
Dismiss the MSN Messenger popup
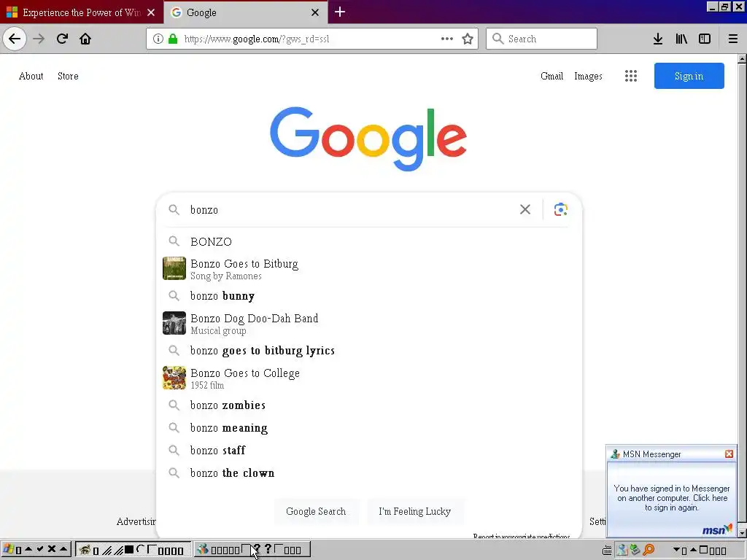click(x=729, y=454)
